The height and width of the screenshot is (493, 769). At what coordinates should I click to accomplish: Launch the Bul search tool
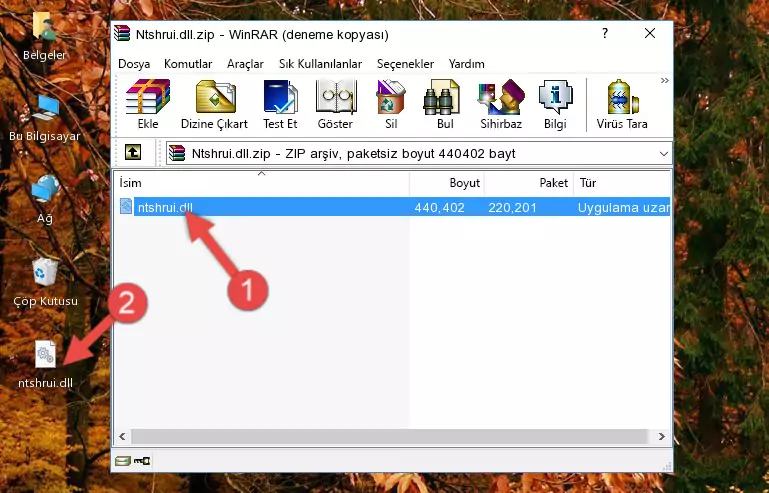(444, 104)
